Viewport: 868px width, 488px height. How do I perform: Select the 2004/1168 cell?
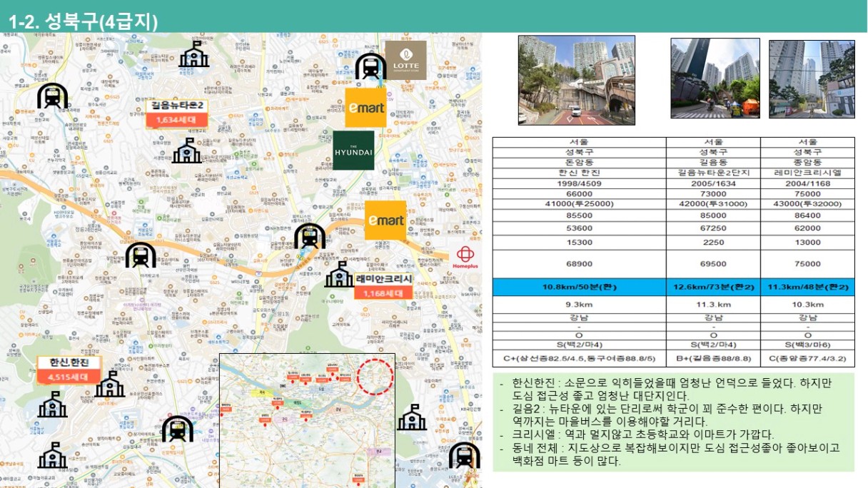pyautogui.click(x=807, y=183)
